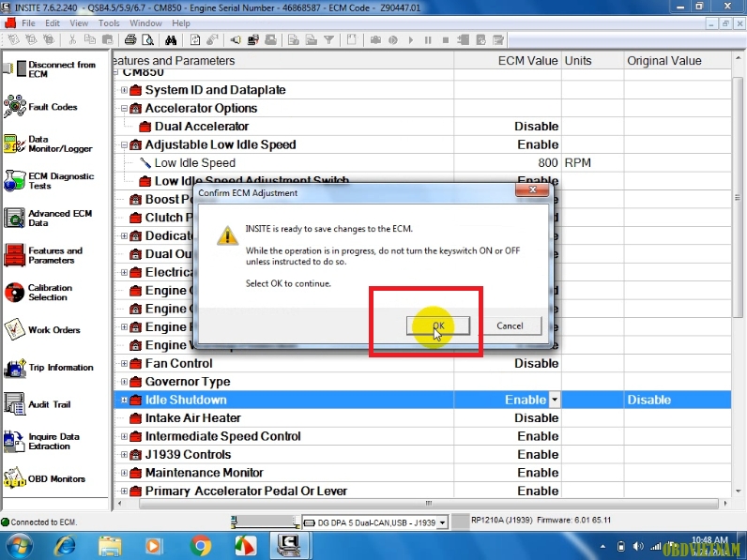Open OBD Monitors sidebar icon
Image resolution: width=747 pixels, height=560 pixels.
[x=14, y=478]
